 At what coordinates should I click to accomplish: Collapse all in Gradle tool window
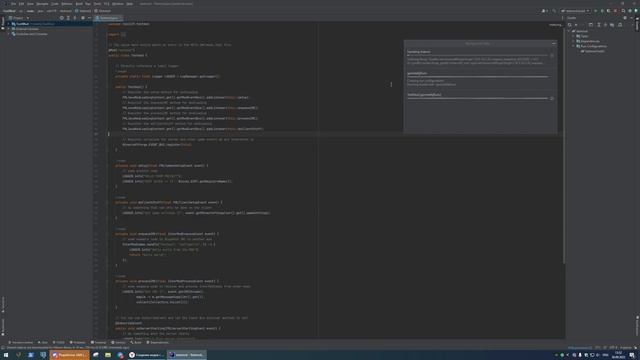click(605, 25)
